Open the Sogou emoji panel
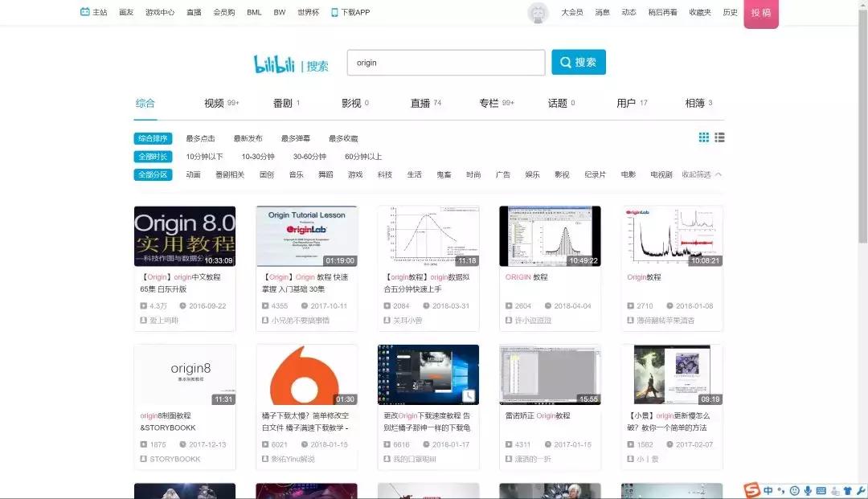 [x=794, y=490]
